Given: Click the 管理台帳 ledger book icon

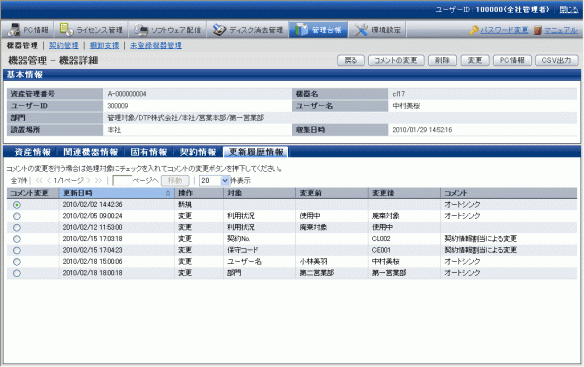Looking at the screenshot, I should (301, 30).
